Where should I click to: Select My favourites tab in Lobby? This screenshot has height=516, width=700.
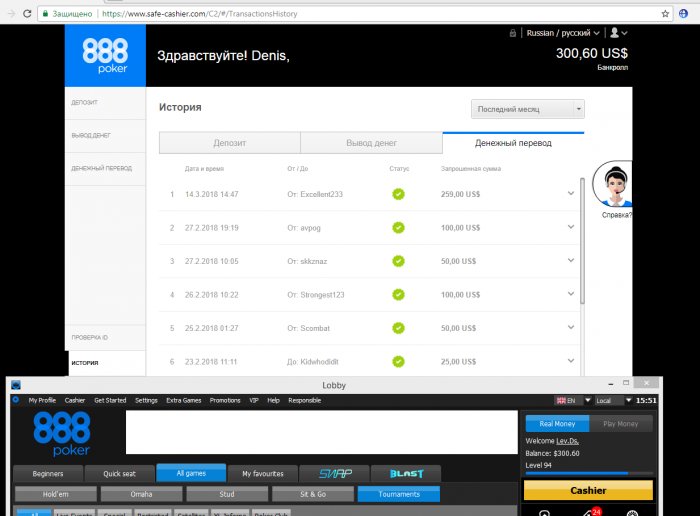262,474
